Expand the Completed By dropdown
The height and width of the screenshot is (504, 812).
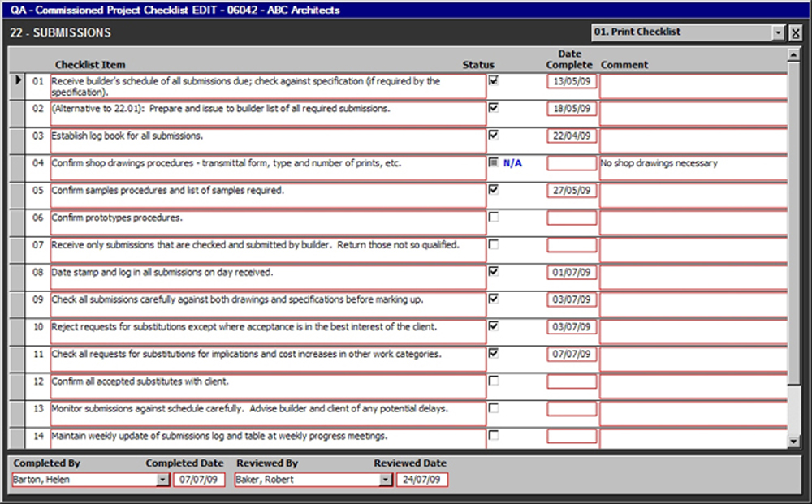coord(162,480)
